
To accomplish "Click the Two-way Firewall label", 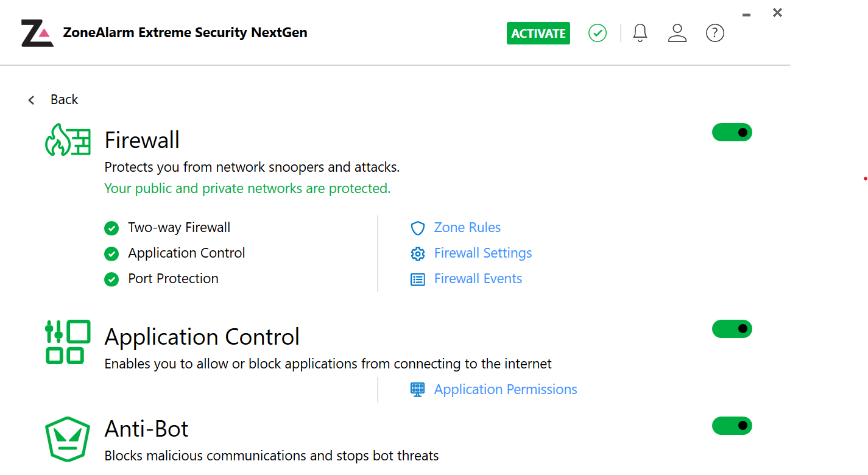I will click(x=179, y=228).
